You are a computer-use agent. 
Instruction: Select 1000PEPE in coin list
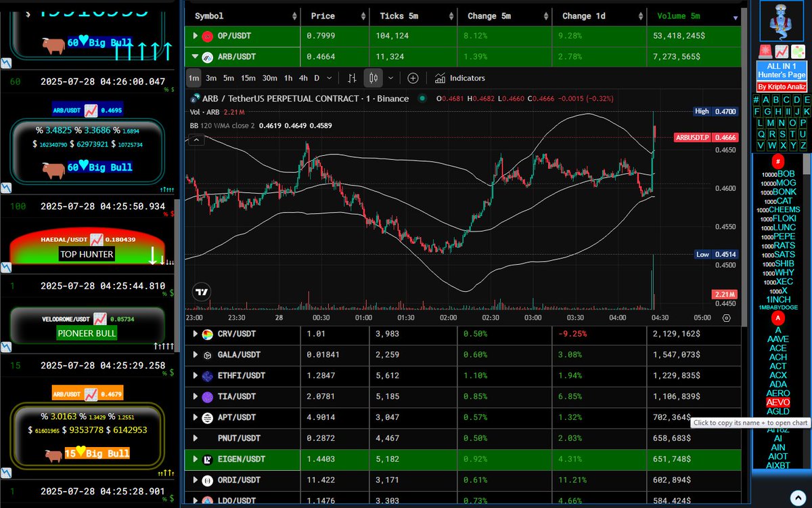tap(777, 237)
